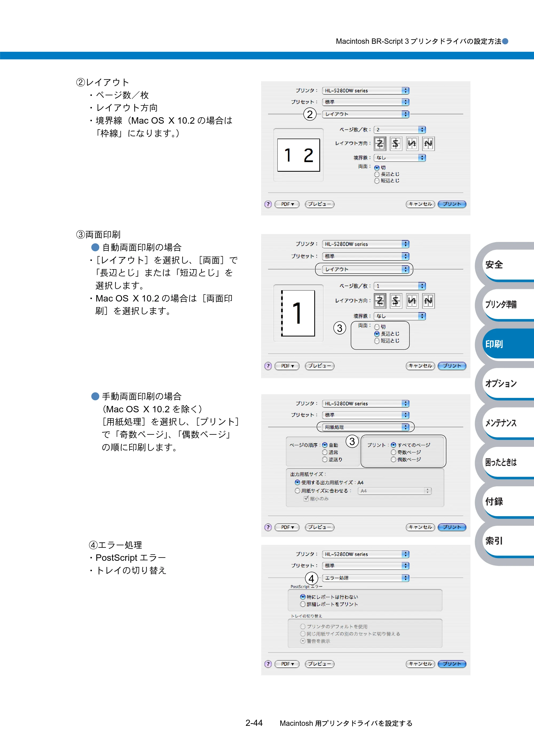The image size is (534, 756).
Task: Open プリセット dropdown in the 用紙処理 dialog
Action: click(366, 415)
